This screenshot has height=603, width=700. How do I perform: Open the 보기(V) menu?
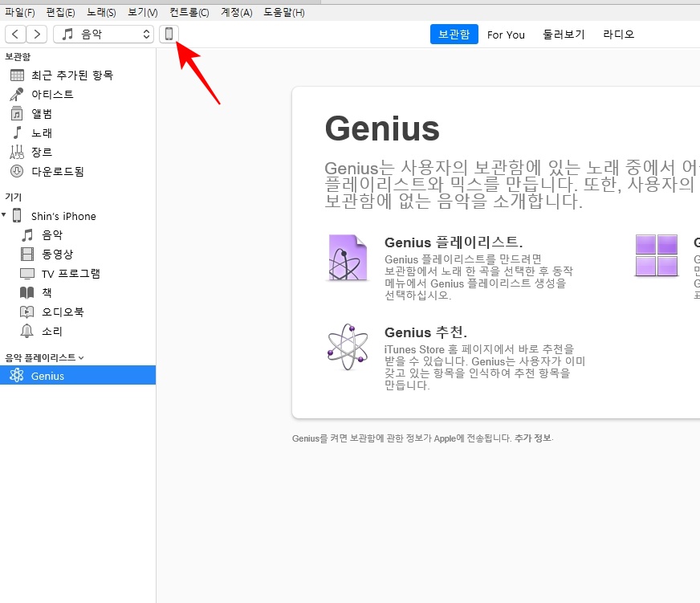click(142, 12)
